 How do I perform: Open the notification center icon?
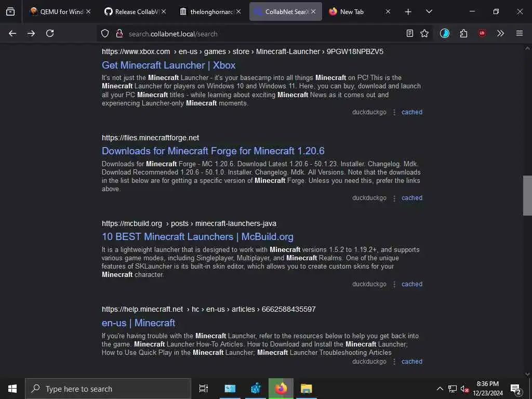click(515, 389)
